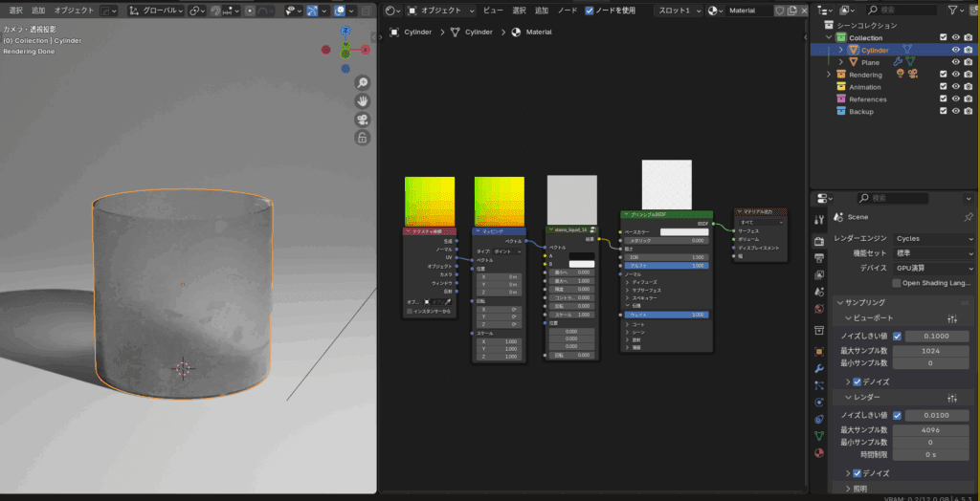Open the デバイス GPU演算 dropdown
Image resolution: width=980 pixels, height=501 pixels.
(x=933, y=269)
